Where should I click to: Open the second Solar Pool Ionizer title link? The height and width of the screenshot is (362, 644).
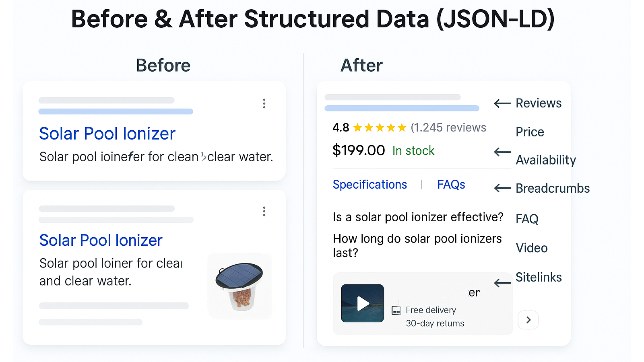click(x=101, y=241)
